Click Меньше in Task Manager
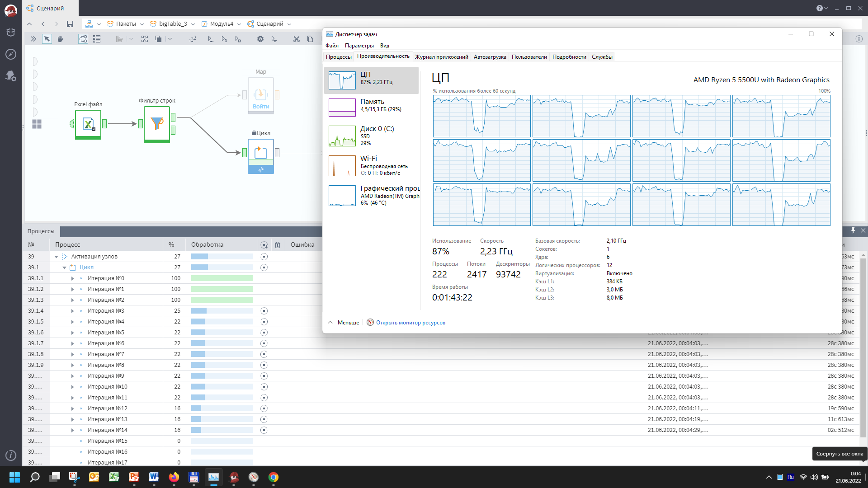This screenshot has width=868, height=488. (348, 323)
